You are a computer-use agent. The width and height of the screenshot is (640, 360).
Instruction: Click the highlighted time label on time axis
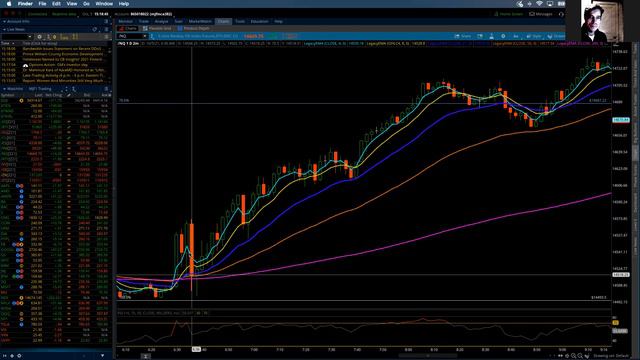[196, 349]
